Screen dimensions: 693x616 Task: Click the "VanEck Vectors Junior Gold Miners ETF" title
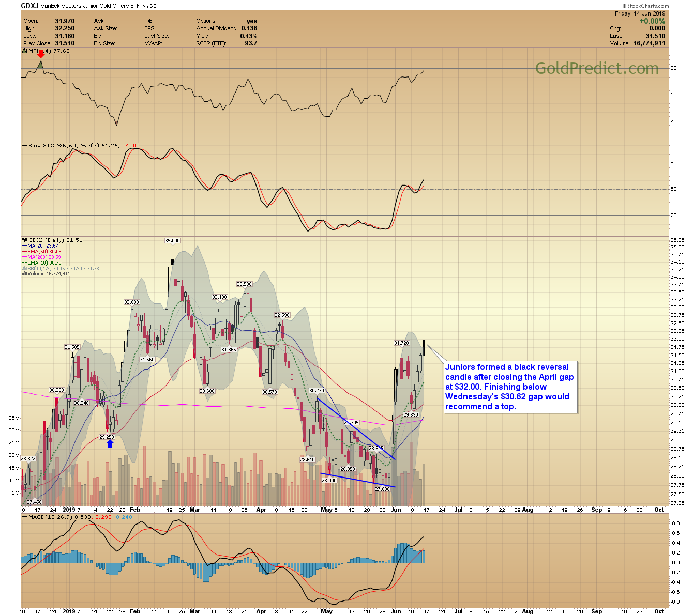(91, 6)
